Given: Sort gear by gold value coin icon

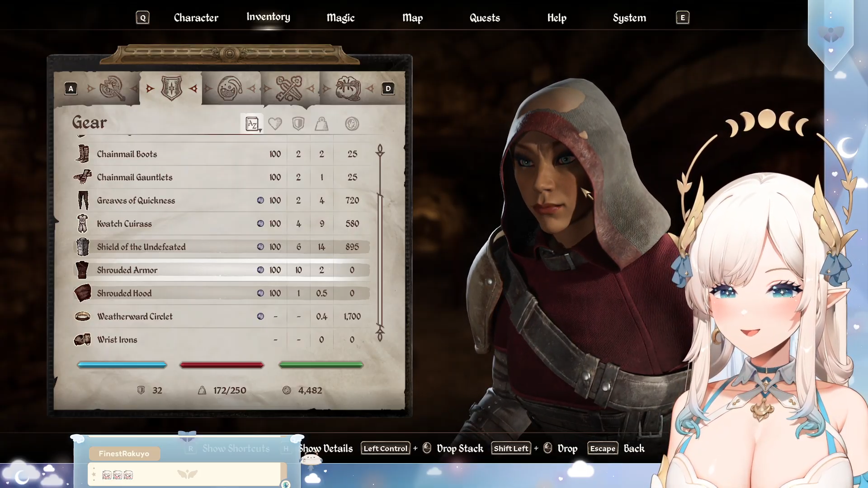Looking at the screenshot, I should coord(352,123).
